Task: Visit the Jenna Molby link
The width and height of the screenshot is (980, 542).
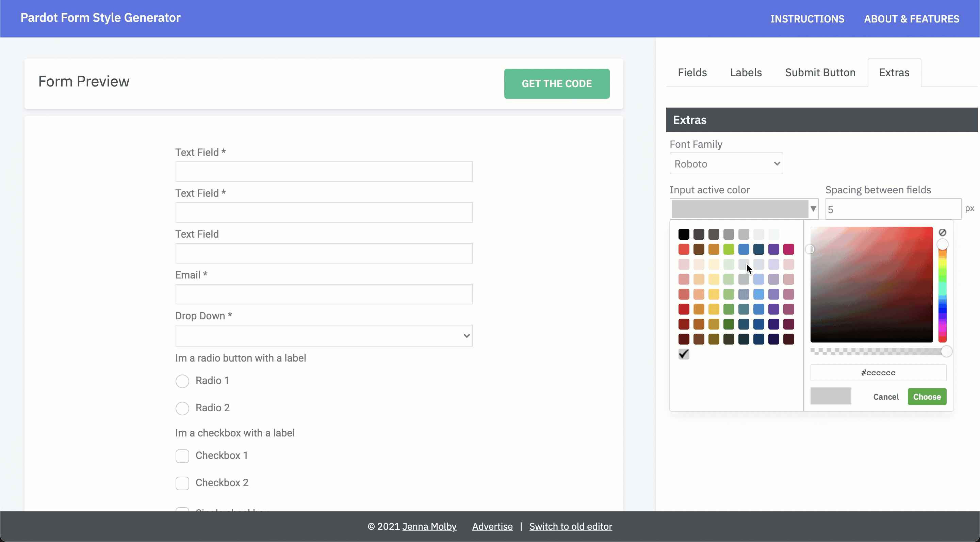Action: pyautogui.click(x=429, y=526)
